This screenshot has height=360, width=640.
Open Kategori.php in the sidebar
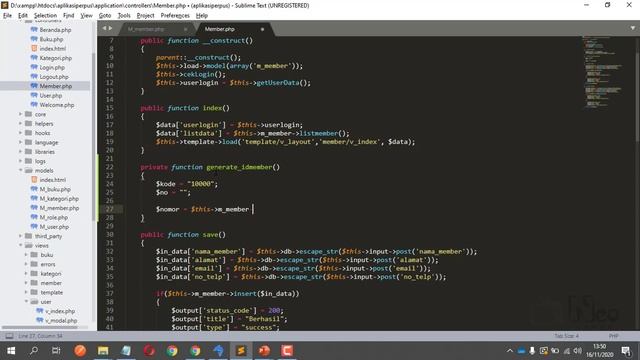56,58
